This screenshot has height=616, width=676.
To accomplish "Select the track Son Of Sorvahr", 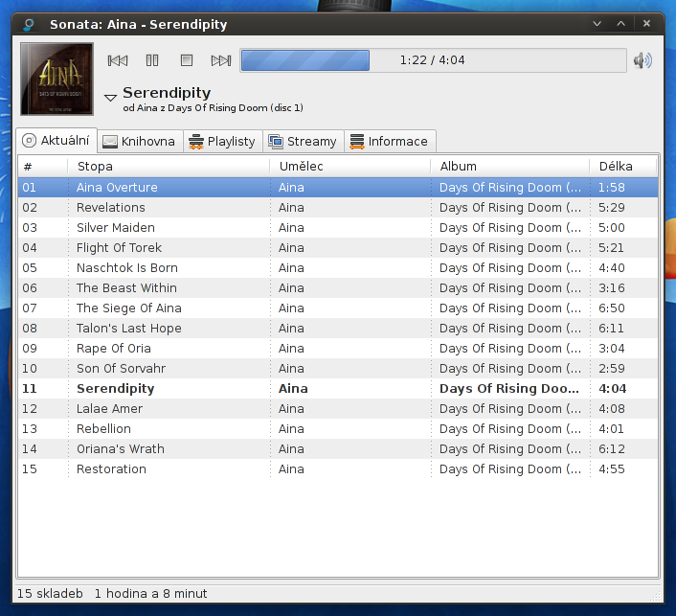I will (x=338, y=369).
